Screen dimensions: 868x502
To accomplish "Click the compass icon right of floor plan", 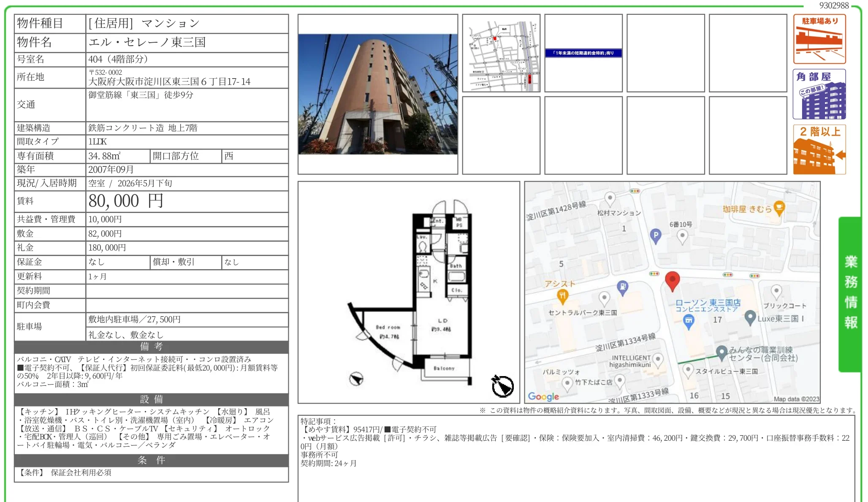I will (x=502, y=386).
